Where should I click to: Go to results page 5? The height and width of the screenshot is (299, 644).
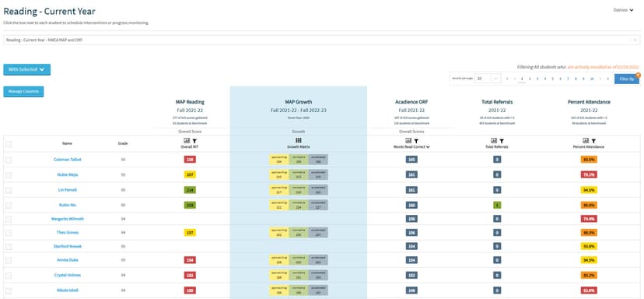coord(553,79)
